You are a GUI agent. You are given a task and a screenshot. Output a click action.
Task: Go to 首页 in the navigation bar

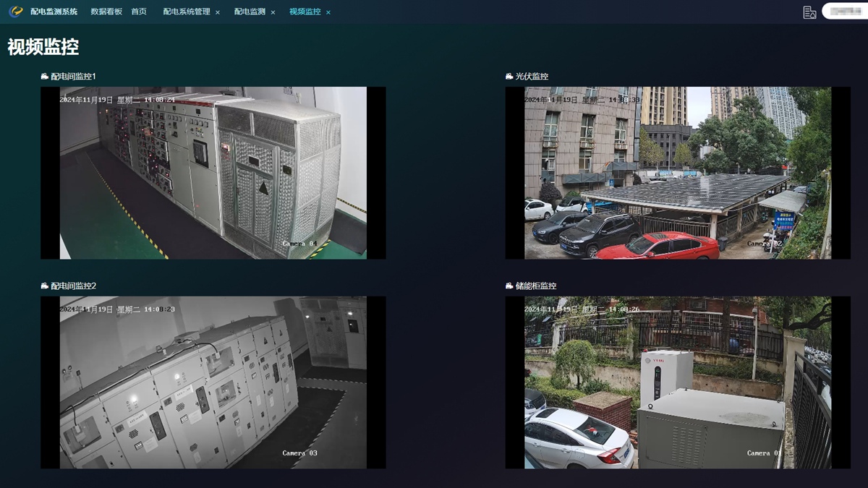(139, 12)
